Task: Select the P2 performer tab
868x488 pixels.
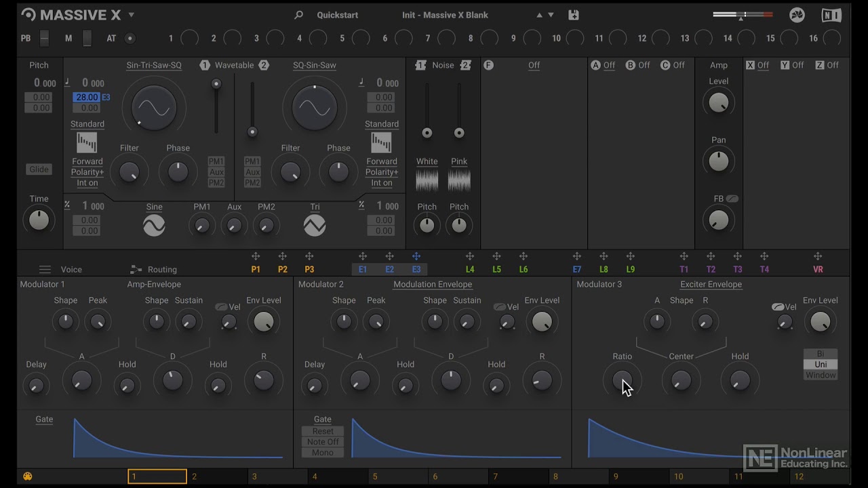Action: pos(283,269)
